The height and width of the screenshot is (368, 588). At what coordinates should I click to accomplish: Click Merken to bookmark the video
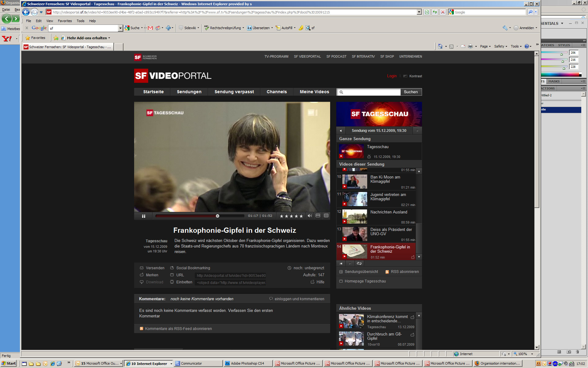(149, 275)
